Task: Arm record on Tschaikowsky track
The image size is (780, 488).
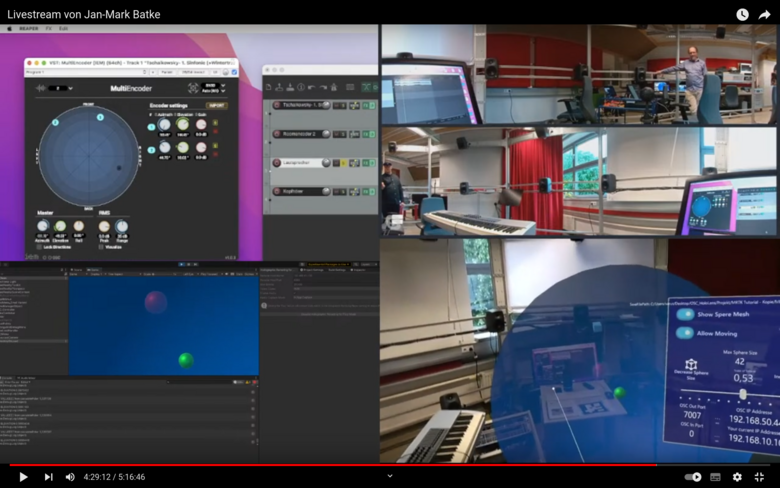Action: pyautogui.click(x=277, y=105)
